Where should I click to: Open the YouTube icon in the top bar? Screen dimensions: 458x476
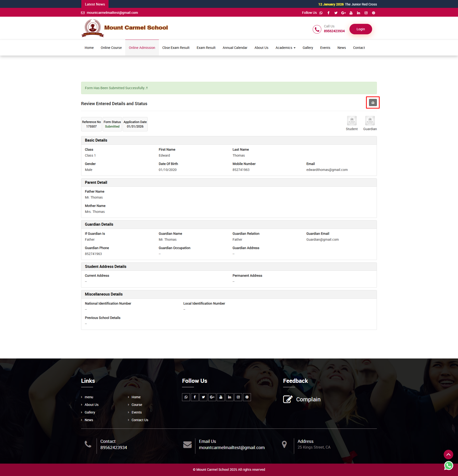tap(351, 13)
